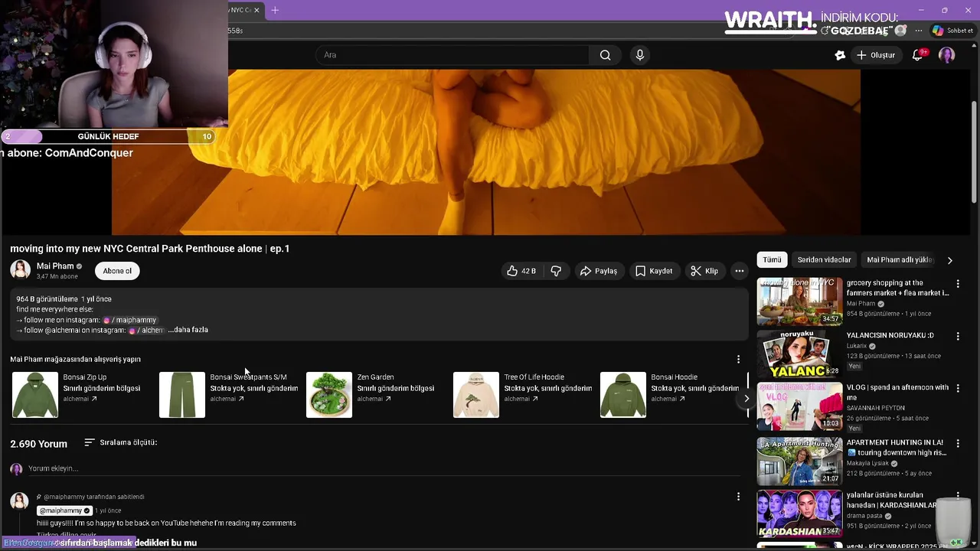
Task: Open browser three-dots settings menu
Action: 918,31
